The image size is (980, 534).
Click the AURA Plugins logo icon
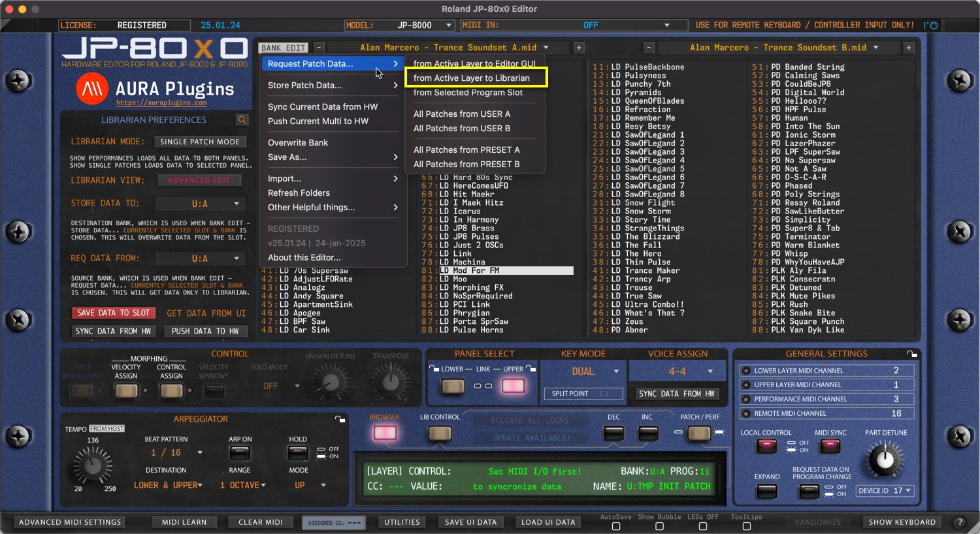point(92,89)
